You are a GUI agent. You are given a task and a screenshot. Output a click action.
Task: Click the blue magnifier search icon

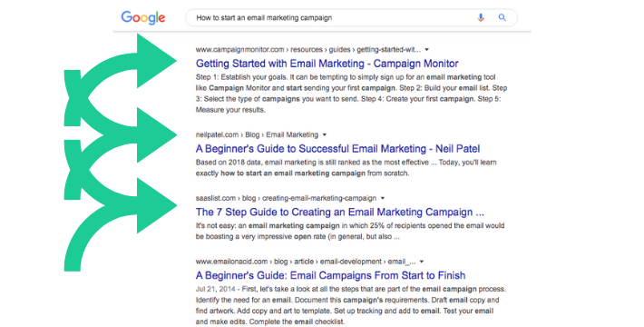pos(502,17)
